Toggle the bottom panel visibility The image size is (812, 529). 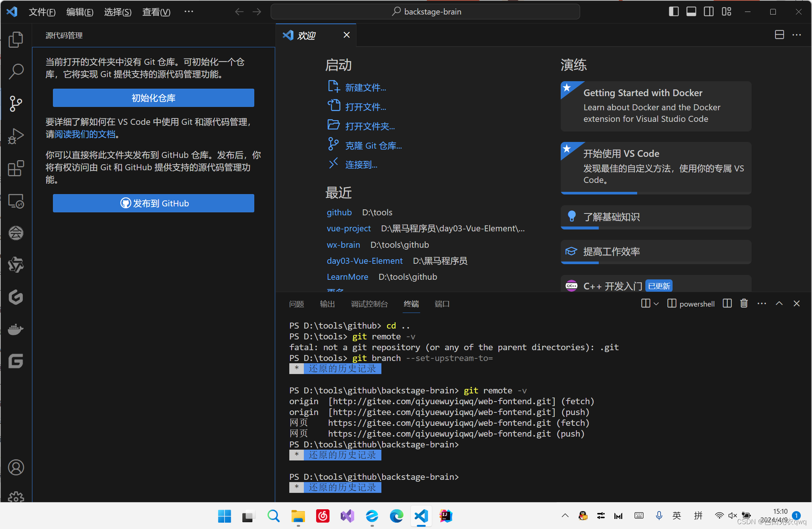point(691,12)
